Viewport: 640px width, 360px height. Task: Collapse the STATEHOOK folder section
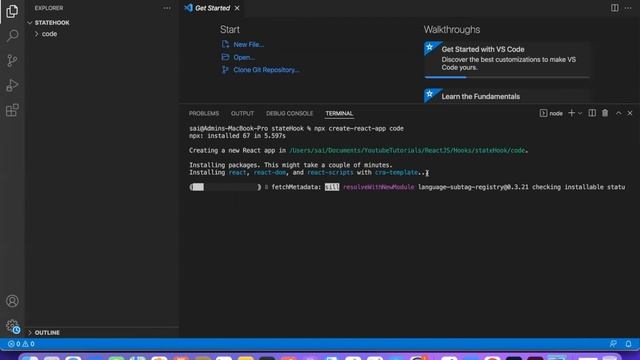(x=52, y=23)
